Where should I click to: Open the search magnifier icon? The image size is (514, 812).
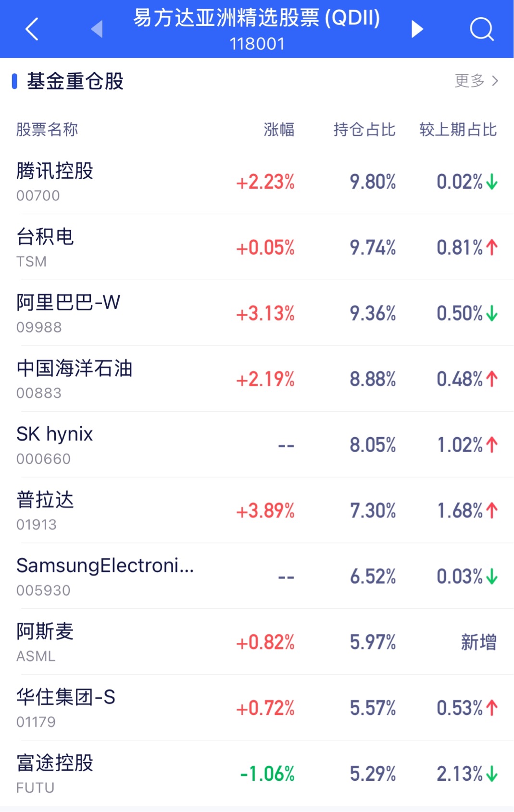tap(482, 29)
